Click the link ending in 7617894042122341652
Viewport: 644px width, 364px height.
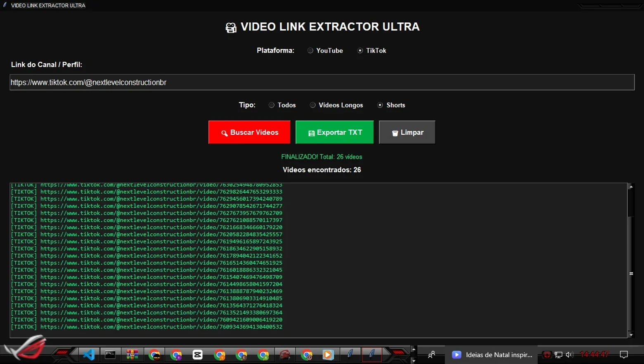161,256
